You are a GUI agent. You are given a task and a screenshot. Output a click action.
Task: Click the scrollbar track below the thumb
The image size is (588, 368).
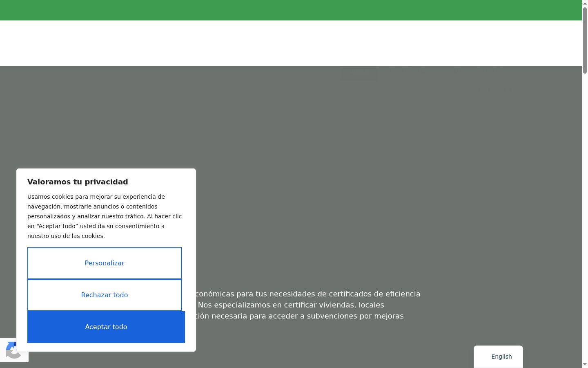point(585,217)
